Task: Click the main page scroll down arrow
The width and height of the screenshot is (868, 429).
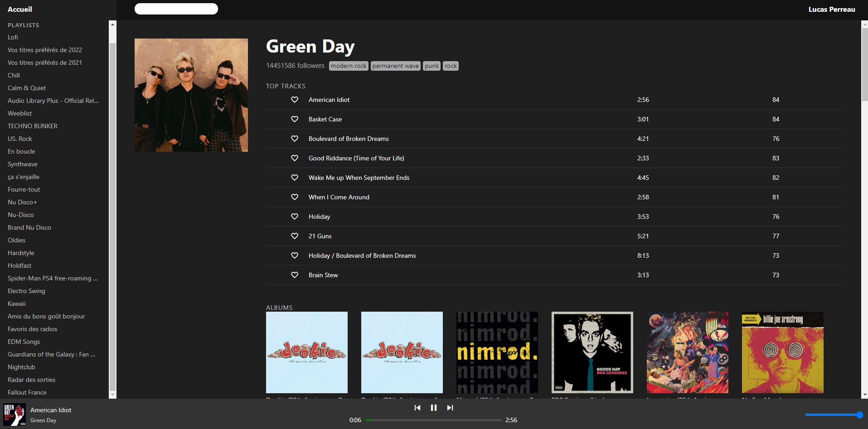Action: click(x=864, y=395)
